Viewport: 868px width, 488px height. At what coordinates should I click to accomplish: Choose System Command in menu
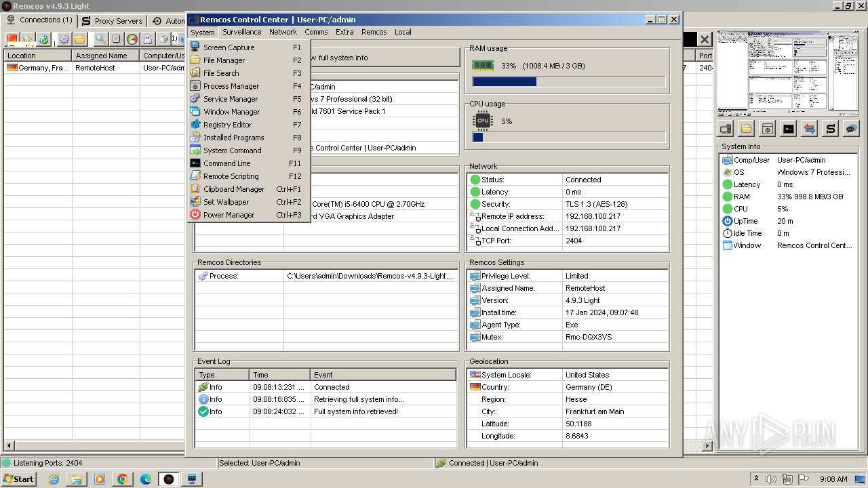click(249, 150)
